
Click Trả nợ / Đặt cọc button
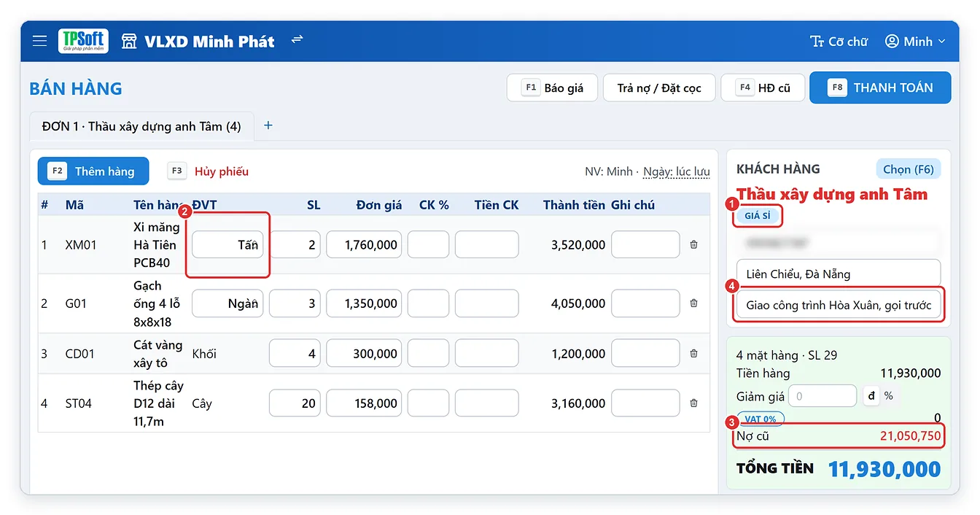click(659, 88)
